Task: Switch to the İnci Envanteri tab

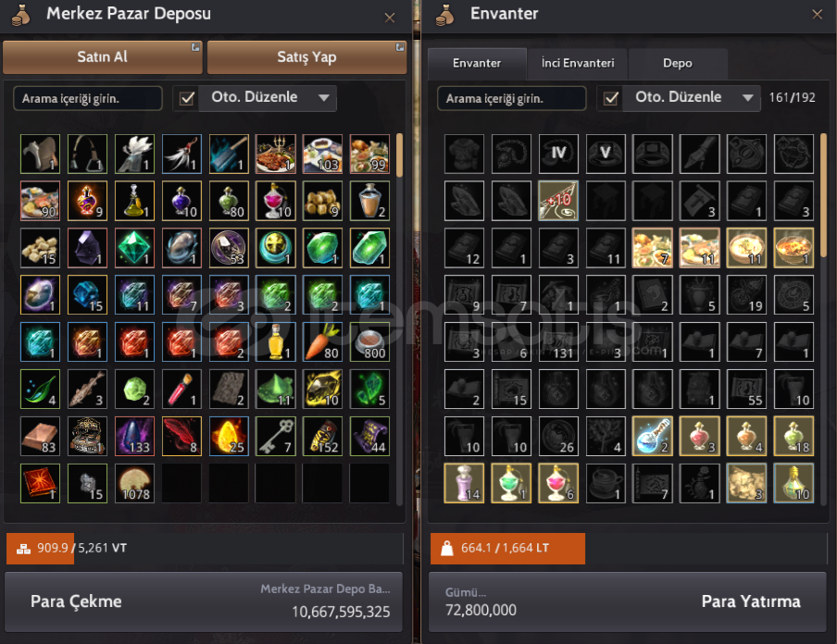Action: click(x=578, y=64)
